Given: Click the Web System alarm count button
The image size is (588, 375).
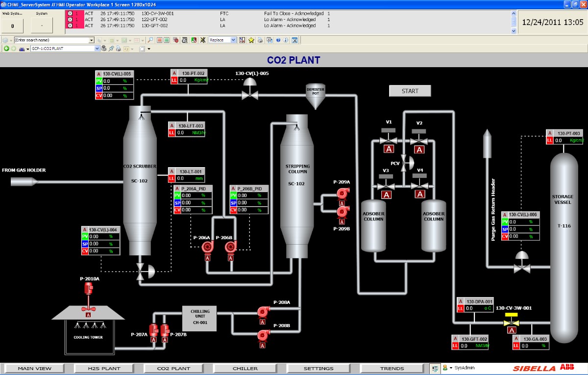Looking at the screenshot, I should point(13,25).
